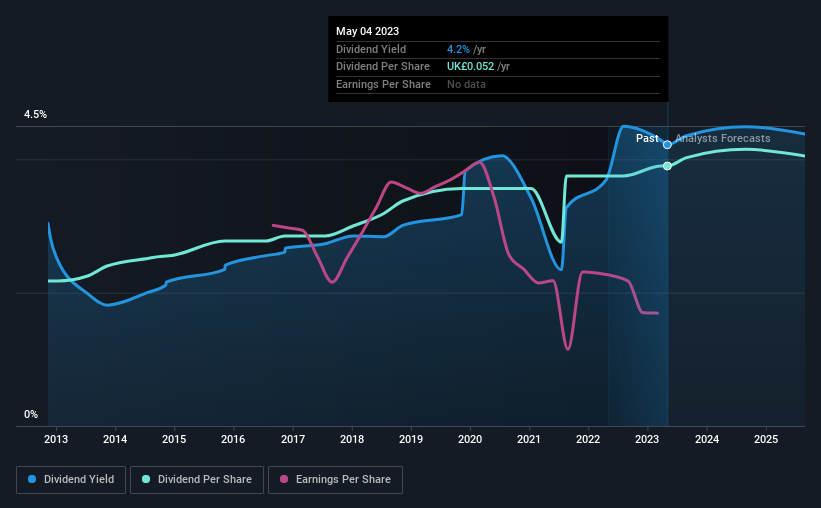Click the 2018 x-axis label
821x508 pixels.
[x=352, y=439]
